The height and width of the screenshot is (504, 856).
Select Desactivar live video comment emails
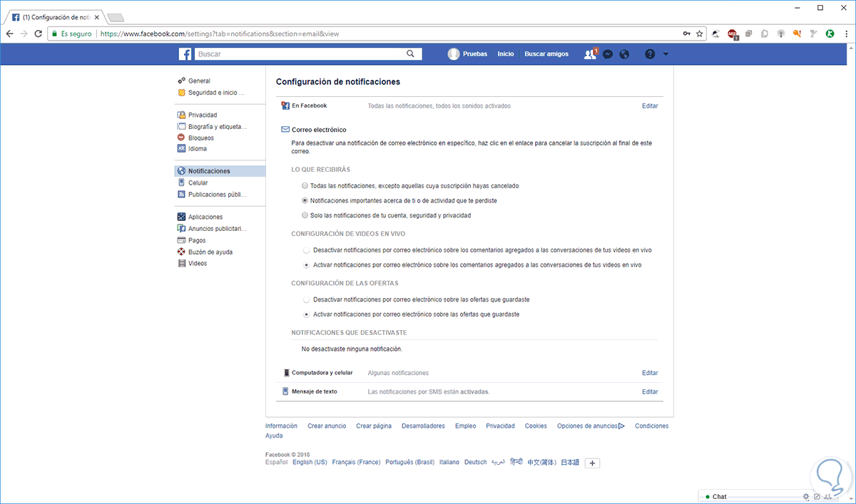click(307, 250)
